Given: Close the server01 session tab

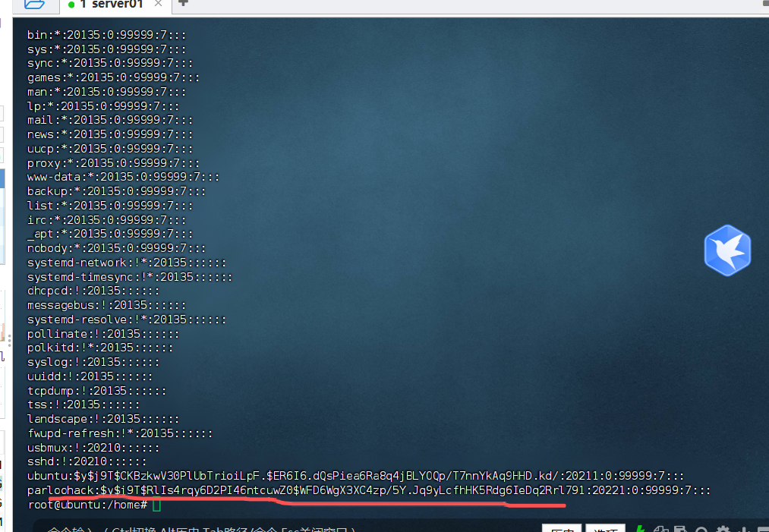Looking at the screenshot, I should click(159, 5).
